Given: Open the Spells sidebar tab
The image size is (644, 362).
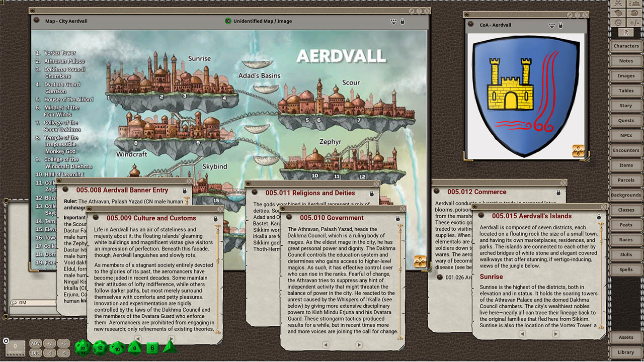Looking at the screenshot, I should tap(626, 269).
